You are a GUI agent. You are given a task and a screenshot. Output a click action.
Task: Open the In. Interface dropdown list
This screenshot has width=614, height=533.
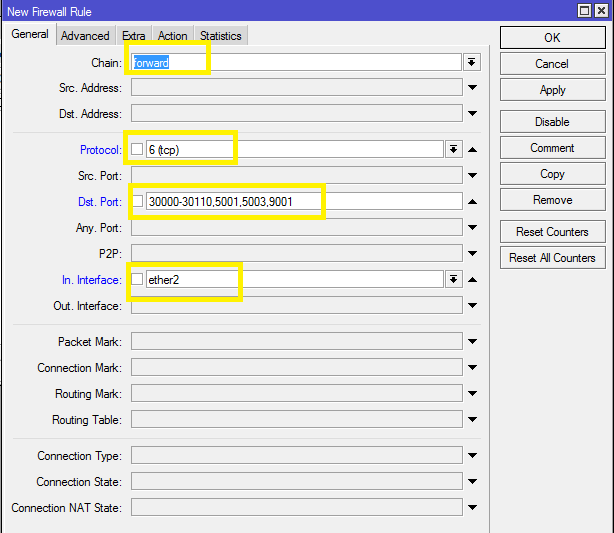[453, 279]
